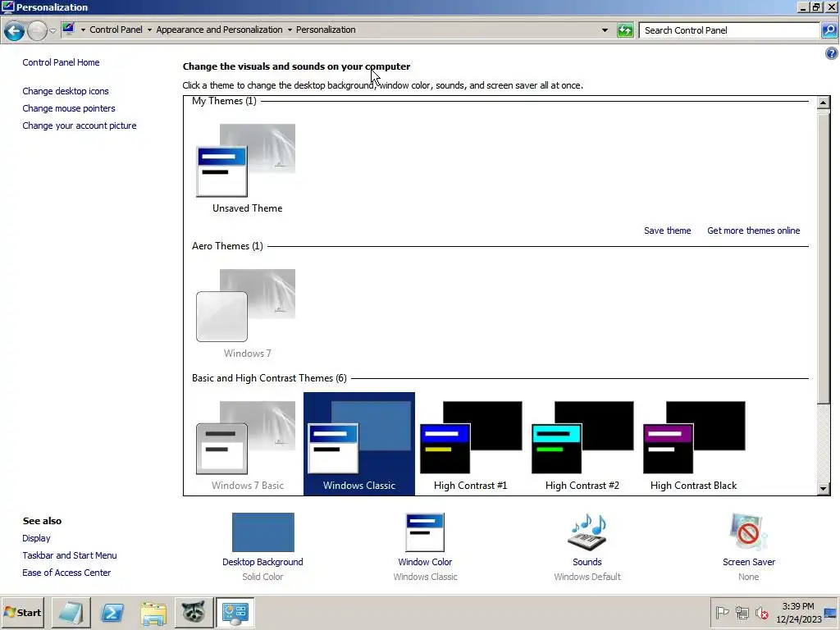Go to Control Panel breadcrumb
The height and width of the screenshot is (630, 840).
pyautogui.click(x=116, y=30)
